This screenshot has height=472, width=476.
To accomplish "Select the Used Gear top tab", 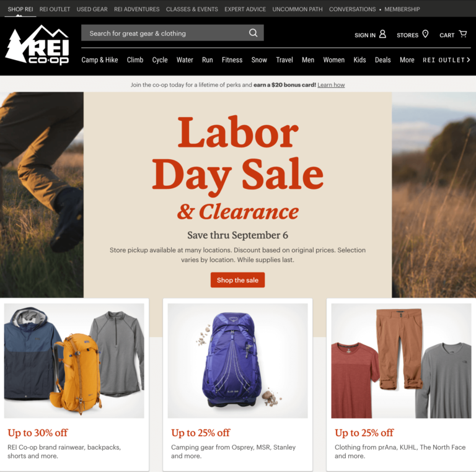I will coord(92,9).
